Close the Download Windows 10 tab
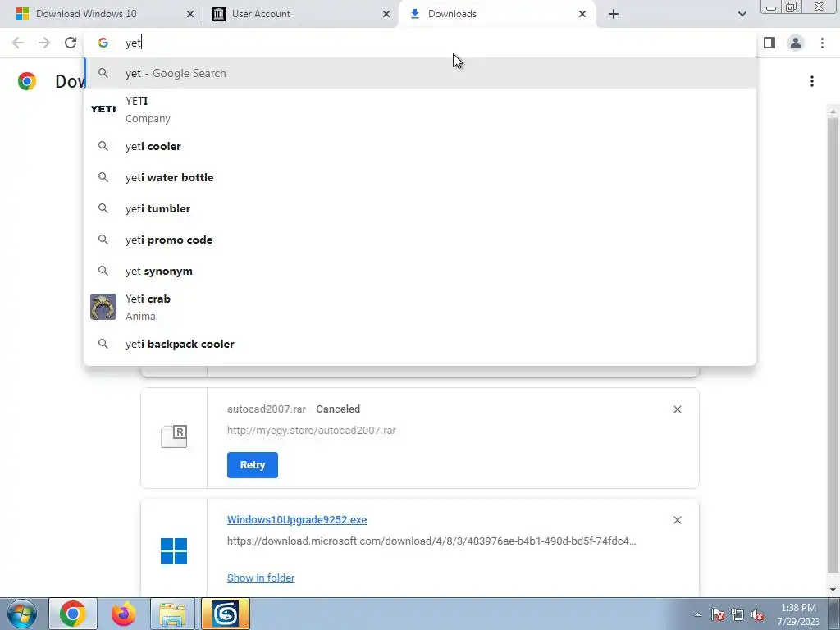 [x=190, y=14]
